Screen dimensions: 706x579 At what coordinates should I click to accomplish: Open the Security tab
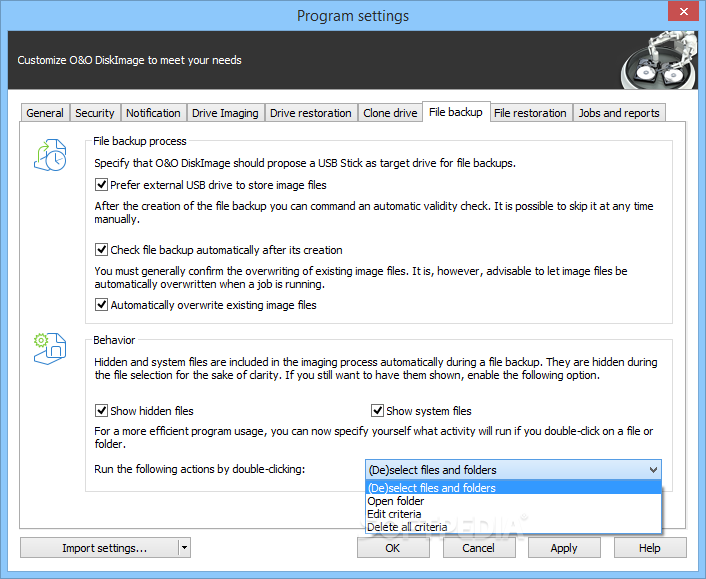95,113
